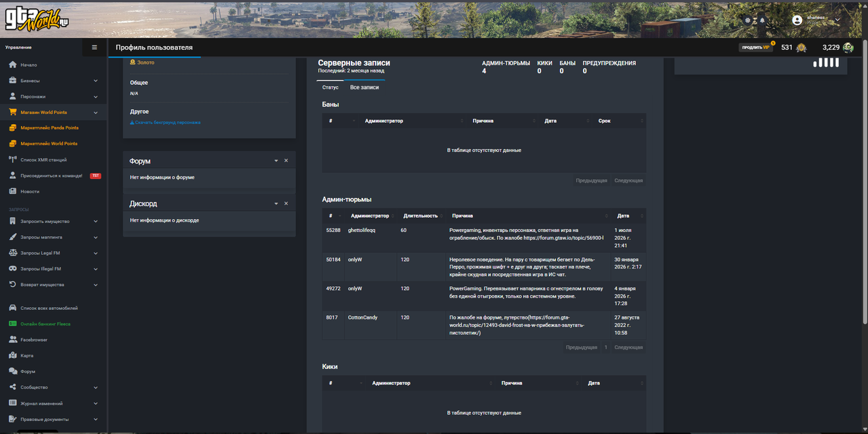This screenshot has width=868, height=434.
Task: Open the Начало home icon
Action: pyautogui.click(x=12, y=64)
